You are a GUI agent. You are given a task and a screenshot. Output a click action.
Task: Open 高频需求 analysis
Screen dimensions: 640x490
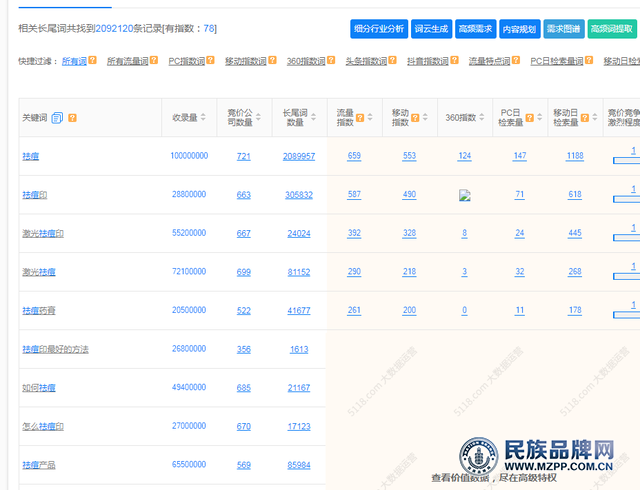click(x=476, y=29)
